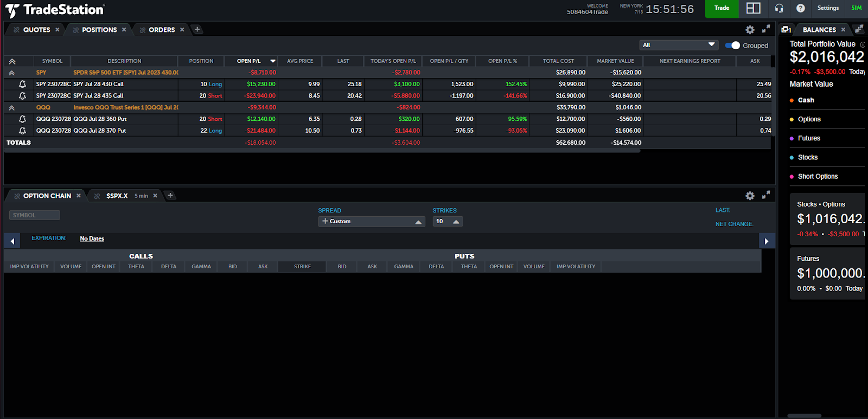The width and height of the screenshot is (868, 419).
Task: Click the option chain SYMBOL input field
Action: [35, 215]
